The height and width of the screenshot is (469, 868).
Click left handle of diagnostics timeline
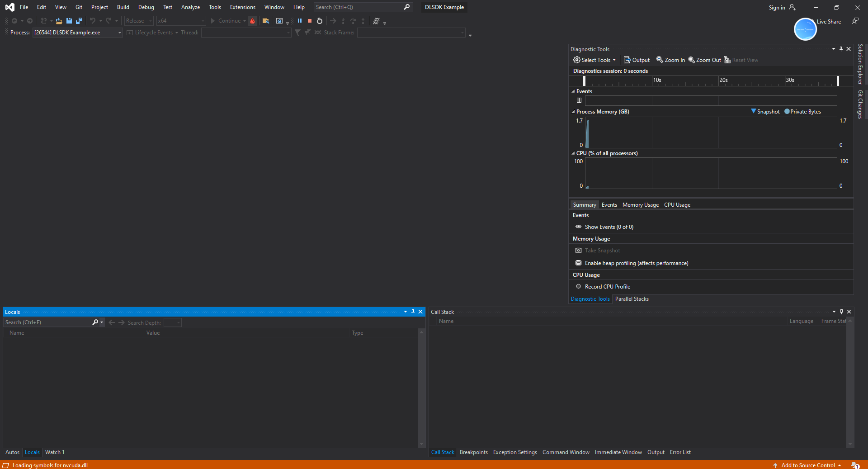click(x=584, y=81)
